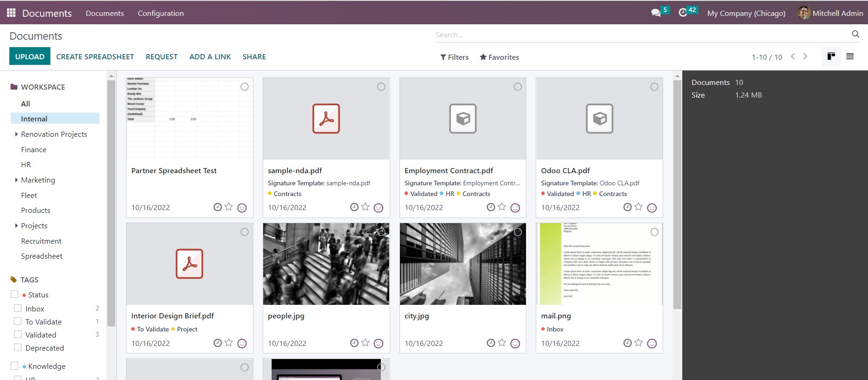Check the Inbox tag filter
Screen dimensions: 868x380
point(18,308)
